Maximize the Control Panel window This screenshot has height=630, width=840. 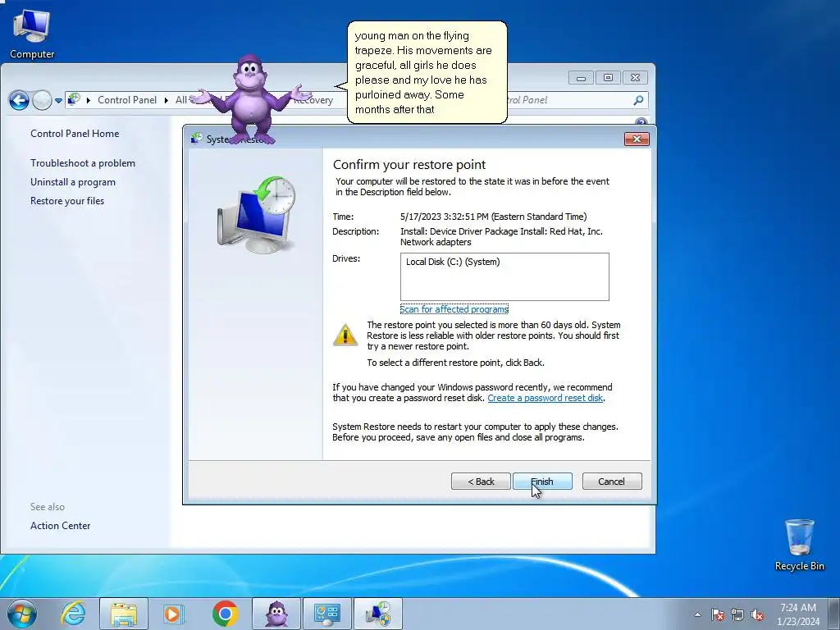[608, 78]
